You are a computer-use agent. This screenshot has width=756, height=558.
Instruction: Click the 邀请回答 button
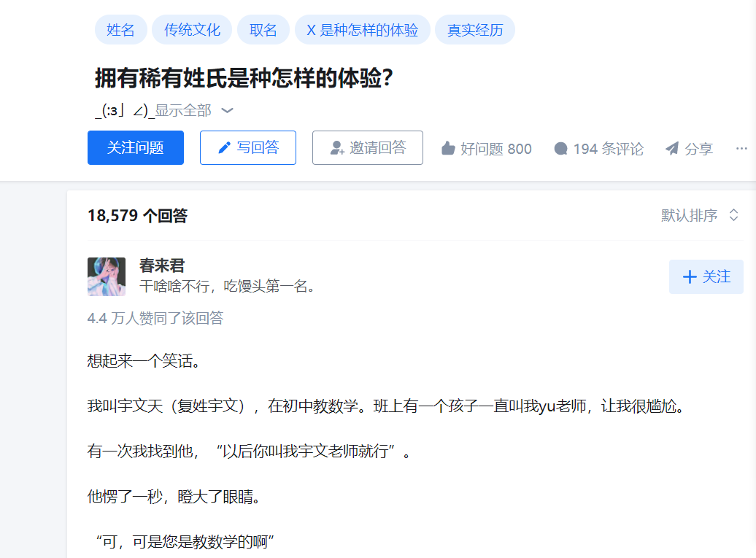tap(367, 147)
